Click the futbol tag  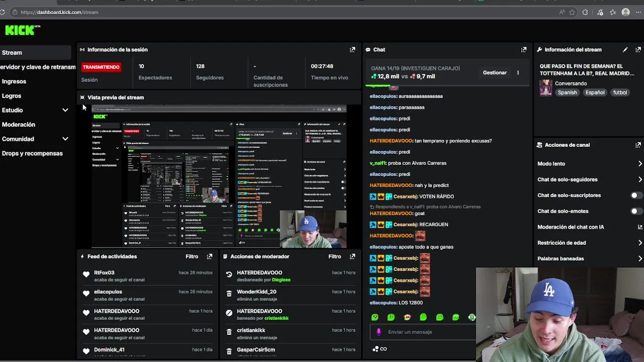620,93
